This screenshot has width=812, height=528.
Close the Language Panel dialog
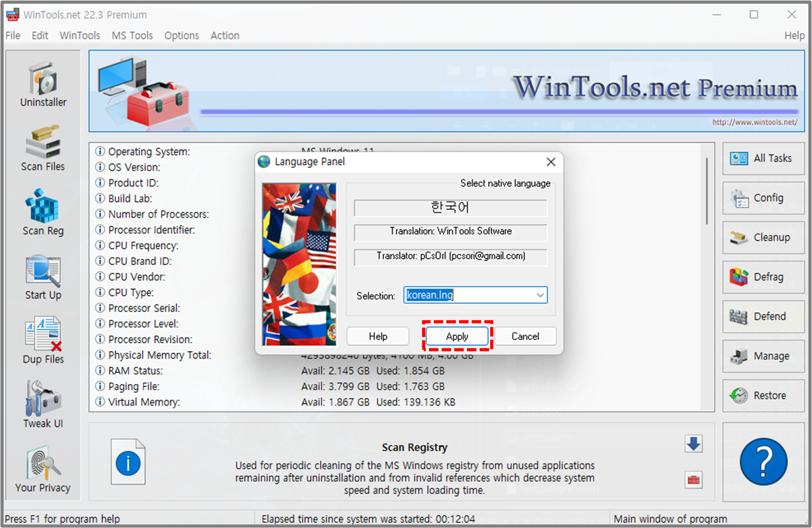coord(551,162)
